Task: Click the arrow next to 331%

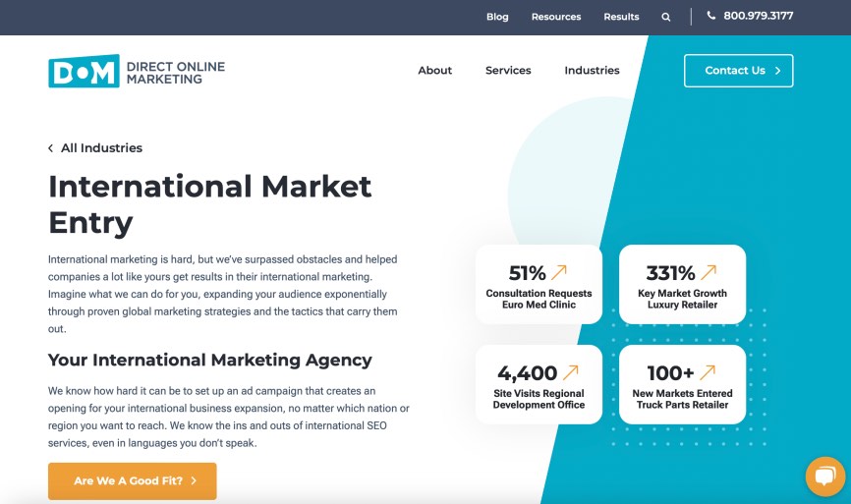Action: (x=709, y=272)
